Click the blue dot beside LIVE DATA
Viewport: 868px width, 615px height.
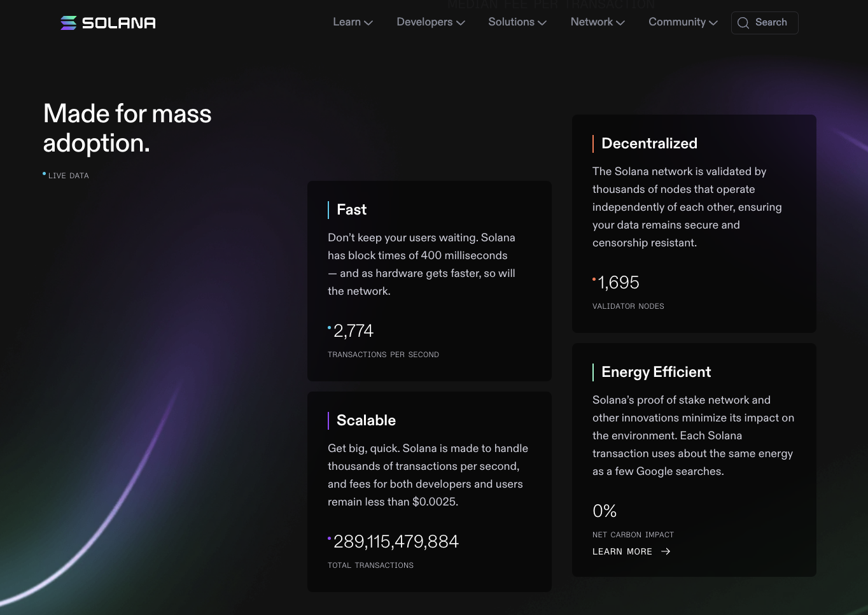[x=45, y=174]
